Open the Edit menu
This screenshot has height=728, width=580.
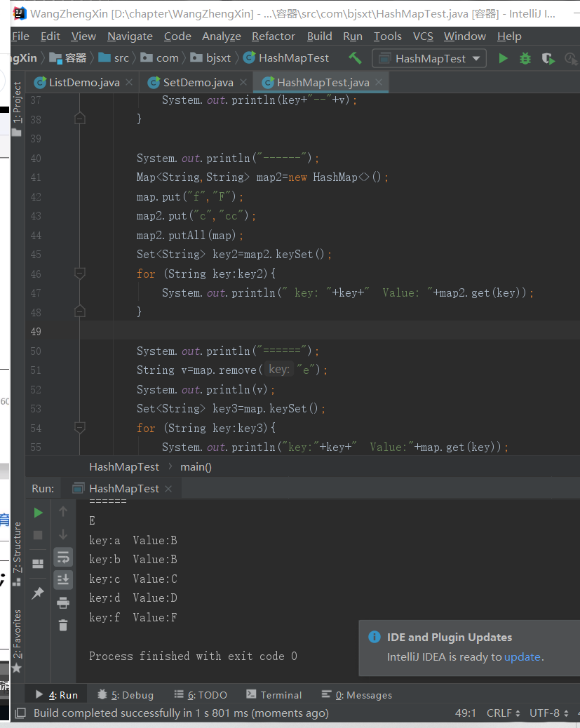tap(50, 36)
